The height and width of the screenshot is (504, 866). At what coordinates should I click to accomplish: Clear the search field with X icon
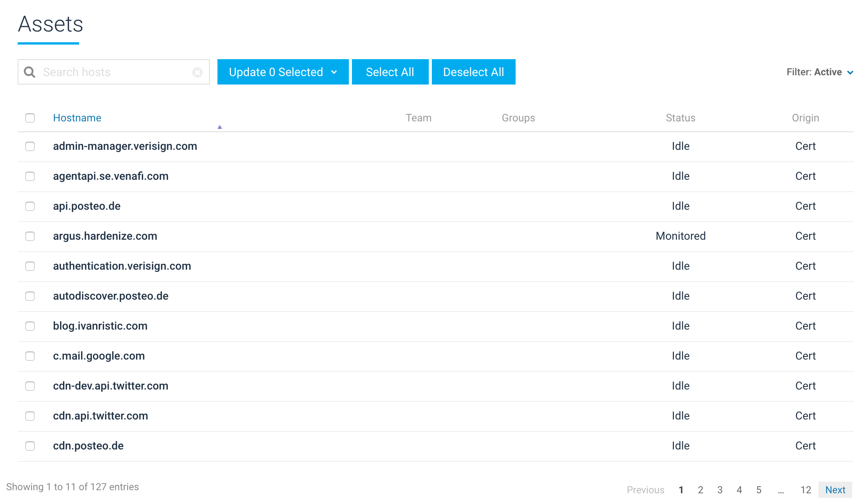(197, 72)
